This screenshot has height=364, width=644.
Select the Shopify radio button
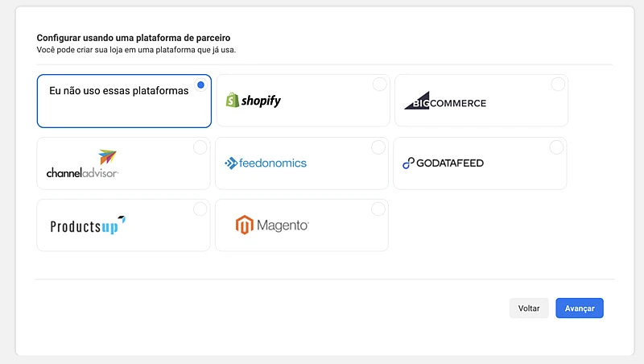pyautogui.click(x=379, y=85)
